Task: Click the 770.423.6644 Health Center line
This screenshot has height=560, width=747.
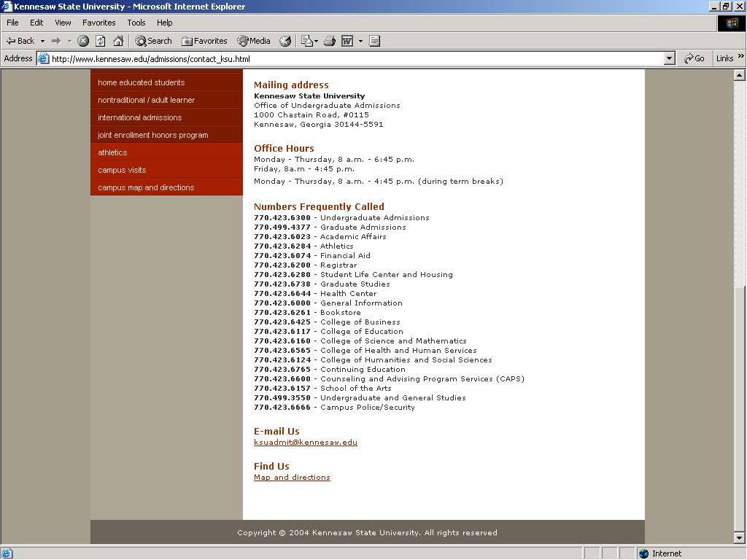Action: (x=315, y=293)
